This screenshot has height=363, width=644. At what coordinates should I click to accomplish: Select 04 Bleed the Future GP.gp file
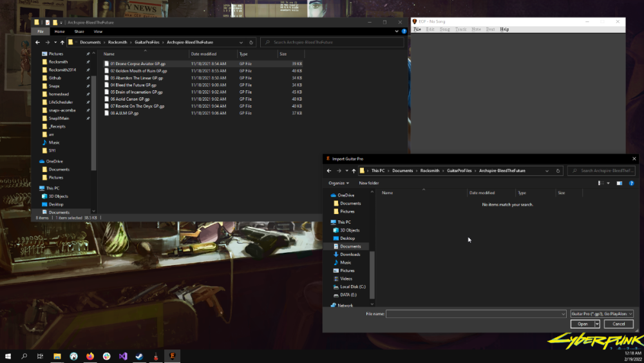coord(133,85)
